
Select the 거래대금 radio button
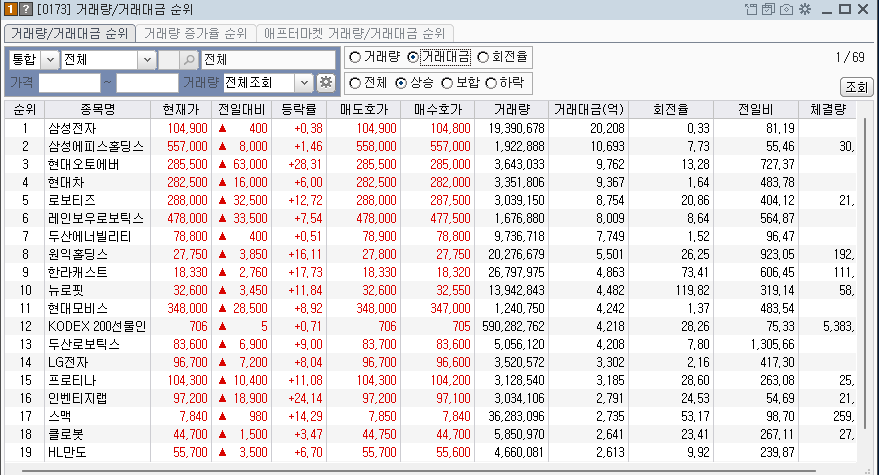point(413,57)
